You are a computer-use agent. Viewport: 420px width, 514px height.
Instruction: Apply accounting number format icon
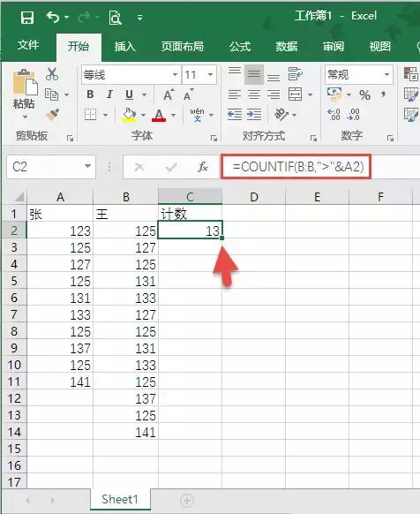coord(334,94)
